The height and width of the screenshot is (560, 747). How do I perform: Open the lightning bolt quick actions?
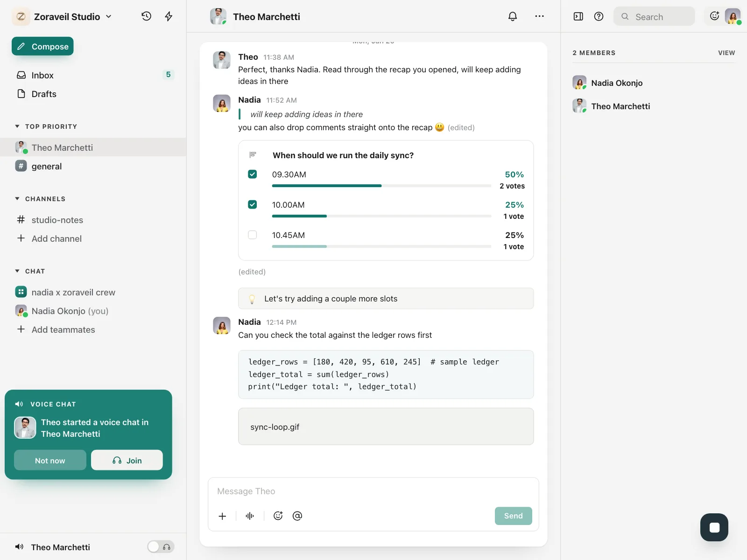169,16
